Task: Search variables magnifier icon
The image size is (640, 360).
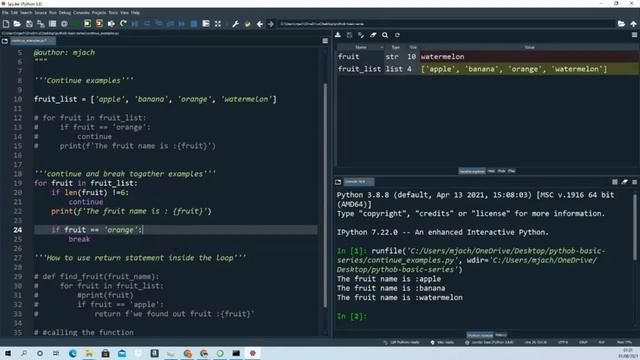Action: point(385,35)
